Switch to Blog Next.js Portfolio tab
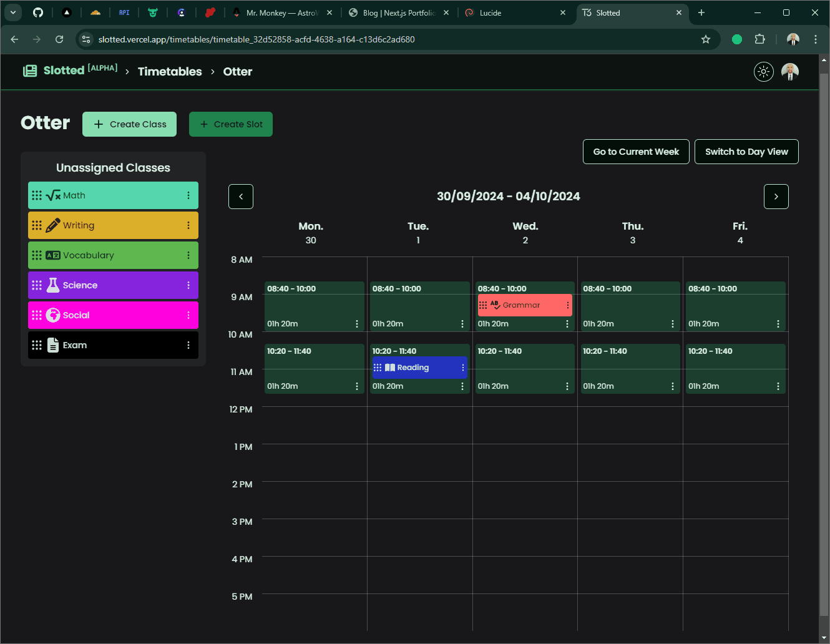The width and height of the screenshot is (830, 644). (x=399, y=12)
